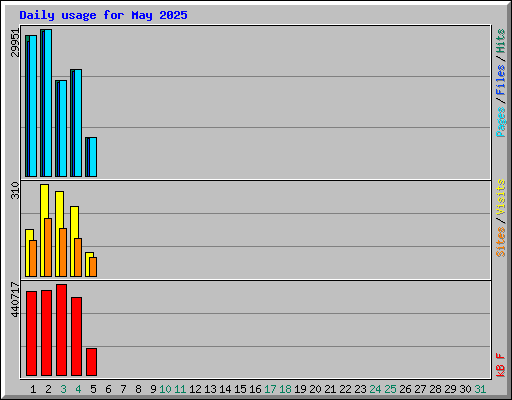Click day label 7 on x-axis
Image resolution: width=512 pixels, height=400 pixels.
123,389
